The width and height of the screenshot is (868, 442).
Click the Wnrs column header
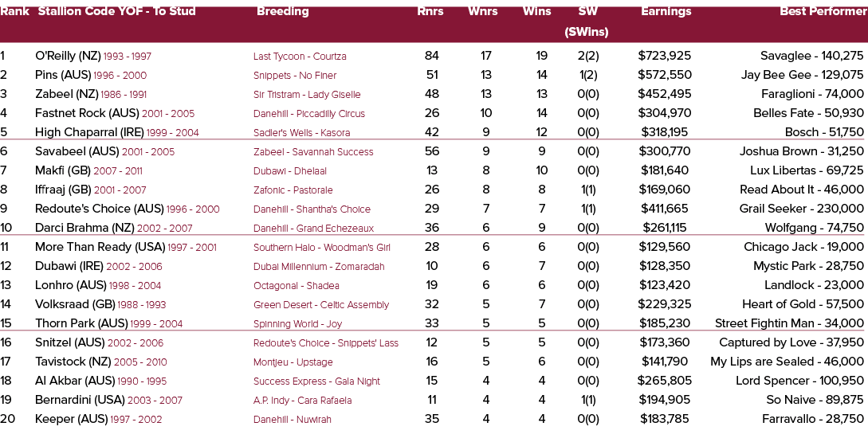pyautogui.click(x=483, y=12)
